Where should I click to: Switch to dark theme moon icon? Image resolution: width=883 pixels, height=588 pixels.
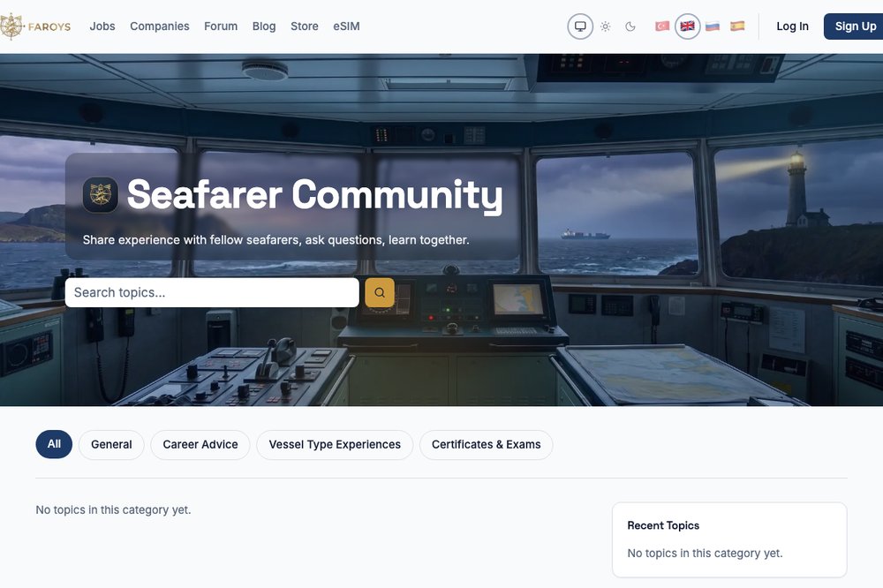pos(630,26)
